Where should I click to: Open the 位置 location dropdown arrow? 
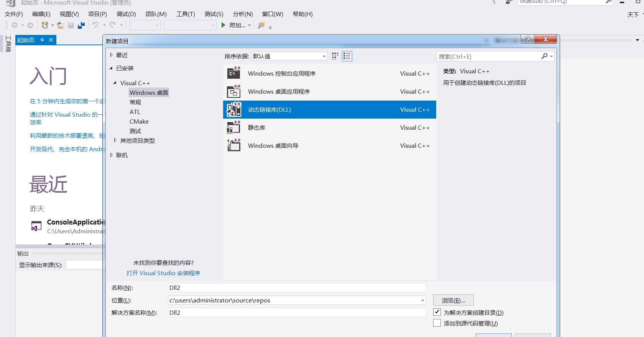click(422, 301)
